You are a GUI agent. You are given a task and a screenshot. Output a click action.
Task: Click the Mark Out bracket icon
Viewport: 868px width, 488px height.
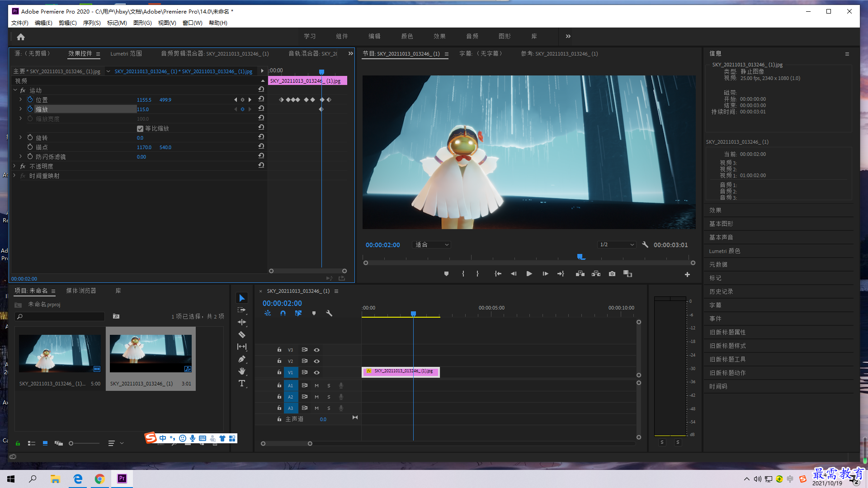tap(477, 274)
